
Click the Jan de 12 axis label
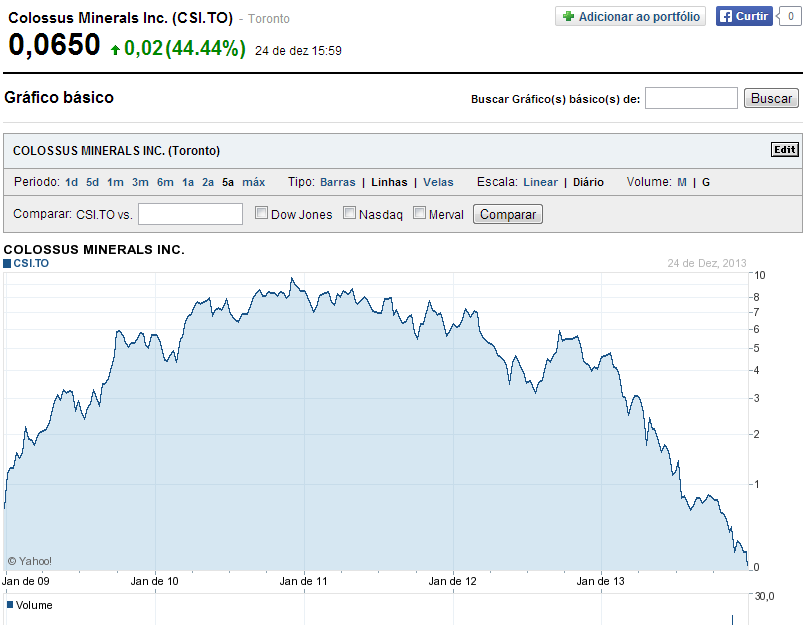[x=452, y=581]
